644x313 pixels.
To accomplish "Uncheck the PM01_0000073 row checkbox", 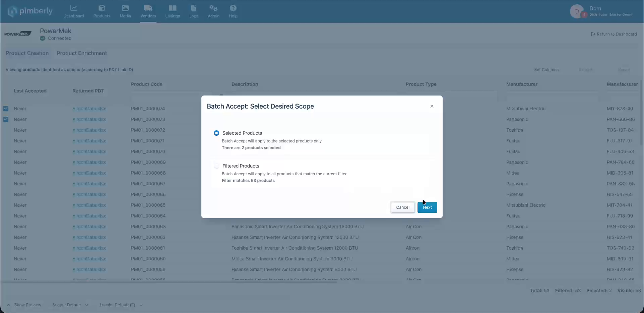I will point(6,119).
